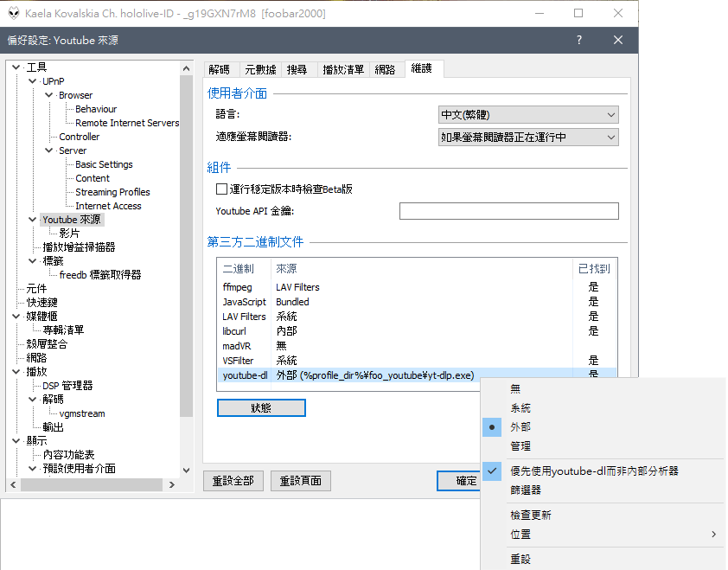Collapse the Server tree node
Image resolution: width=728 pixels, height=570 pixels.
tap(48, 151)
